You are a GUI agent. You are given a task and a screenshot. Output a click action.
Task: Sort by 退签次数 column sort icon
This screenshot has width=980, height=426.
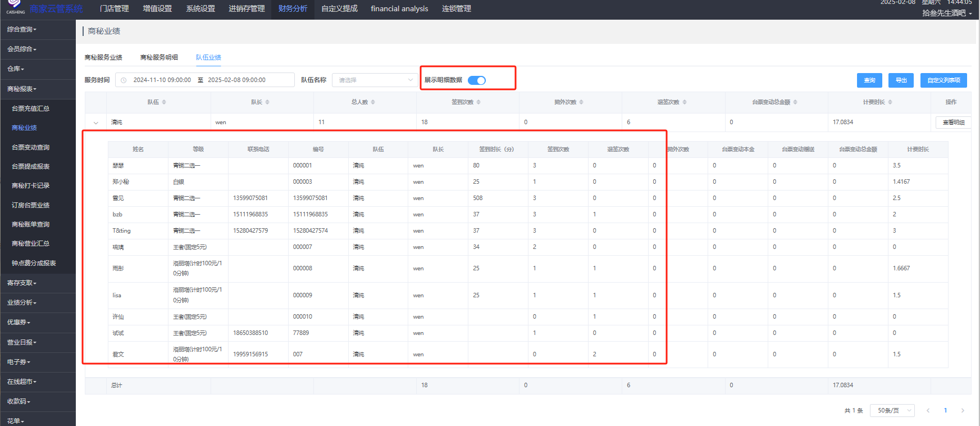click(685, 102)
